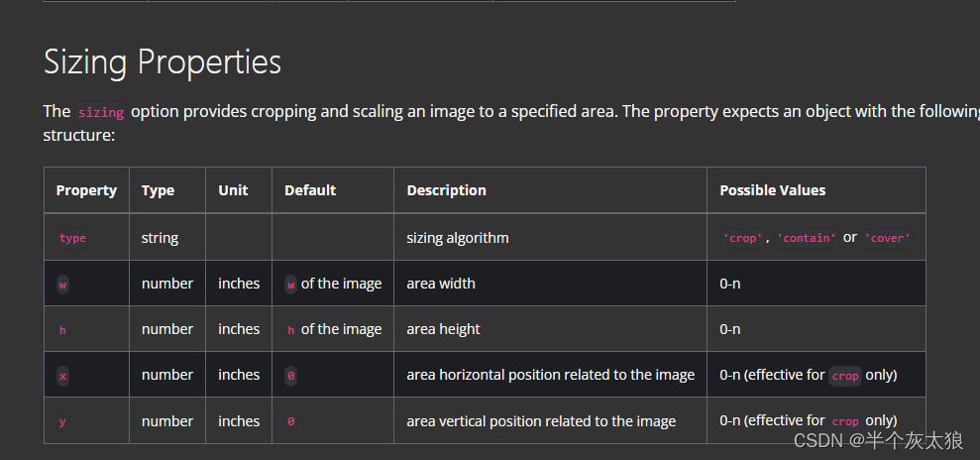980x460 pixels.
Task: Select the 'w' property code cell
Action: (62, 285)
